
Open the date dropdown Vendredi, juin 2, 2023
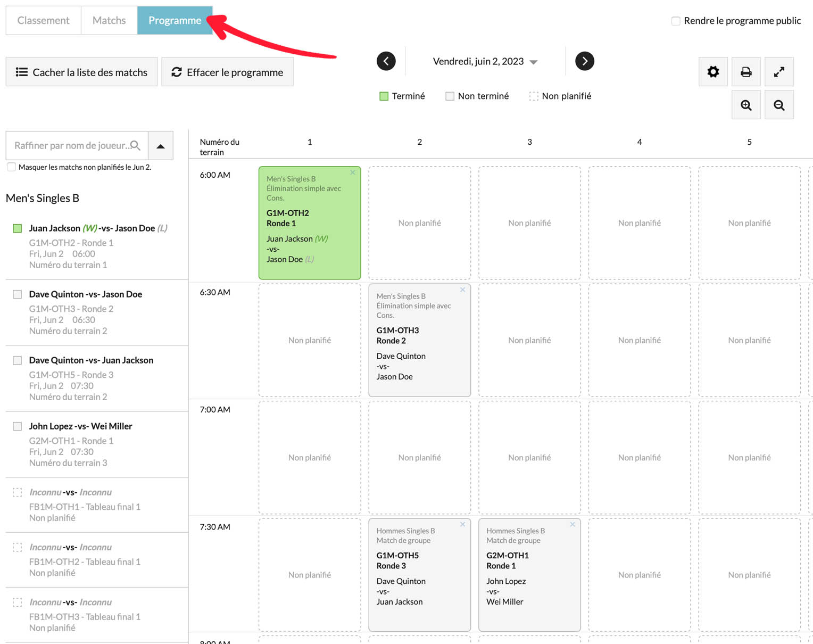(x=484, y=62)
